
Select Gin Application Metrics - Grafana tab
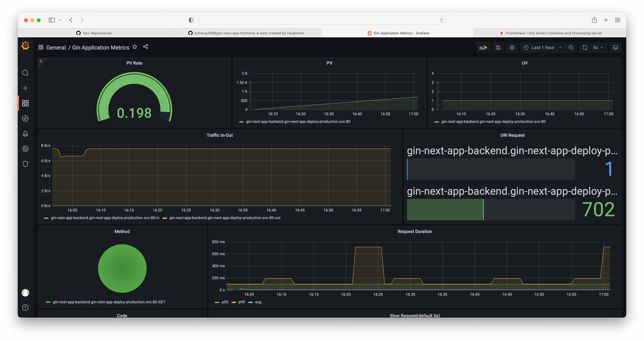[398, 33]
